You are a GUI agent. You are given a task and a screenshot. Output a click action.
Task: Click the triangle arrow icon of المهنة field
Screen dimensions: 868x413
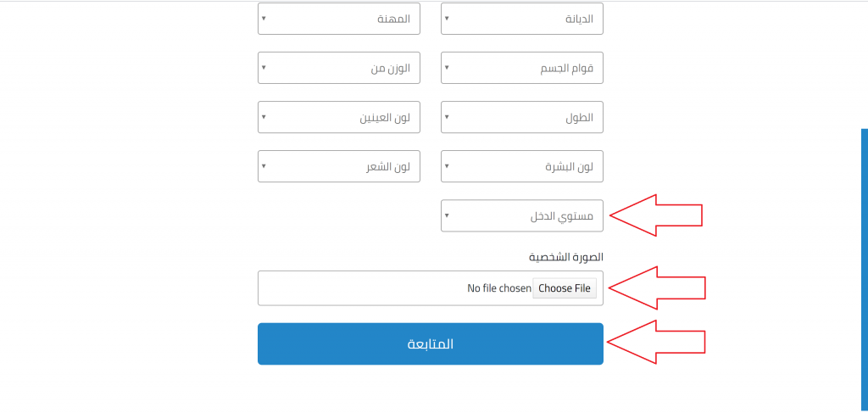pyautogui.click(x=264, y=18)
